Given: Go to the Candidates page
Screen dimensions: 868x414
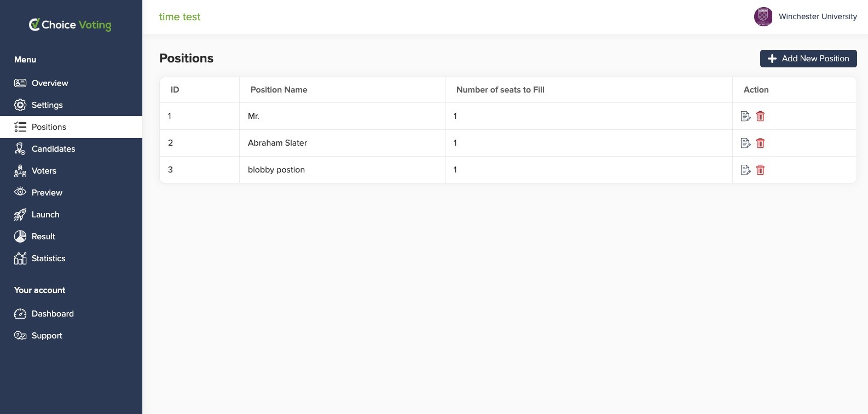Looking at the screenshot, I should coord(71,149).
